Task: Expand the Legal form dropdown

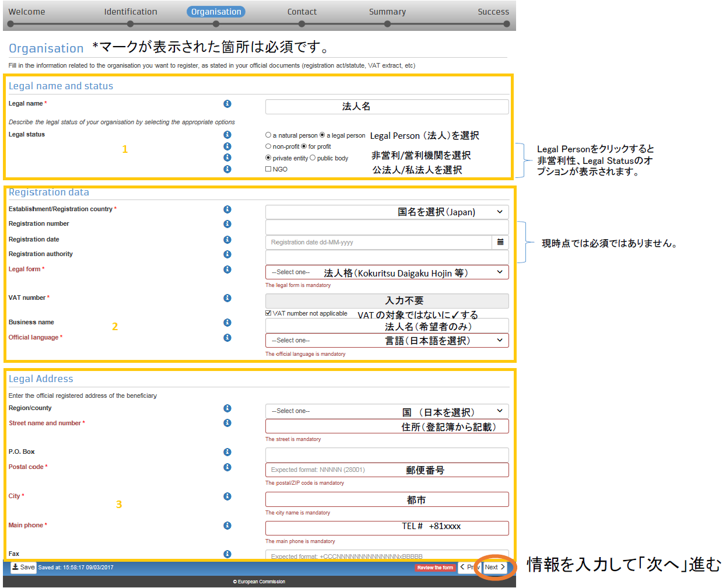Action: tap(387, 272)
